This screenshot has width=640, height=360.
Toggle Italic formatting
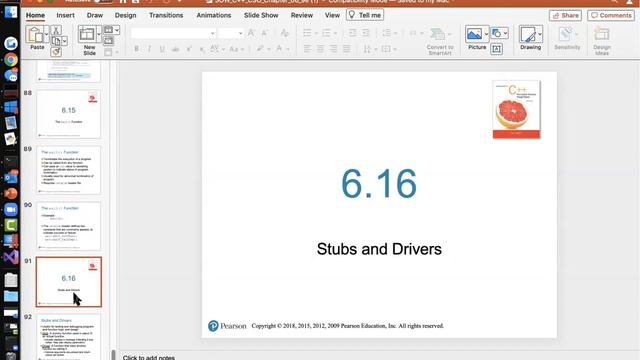(x=149, y=49)
